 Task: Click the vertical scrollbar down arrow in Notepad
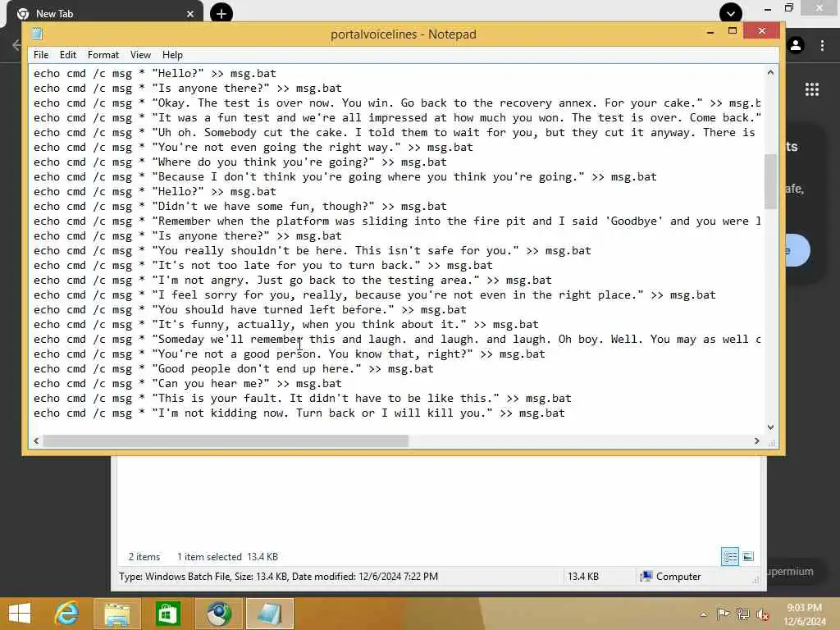coord(770,427)
